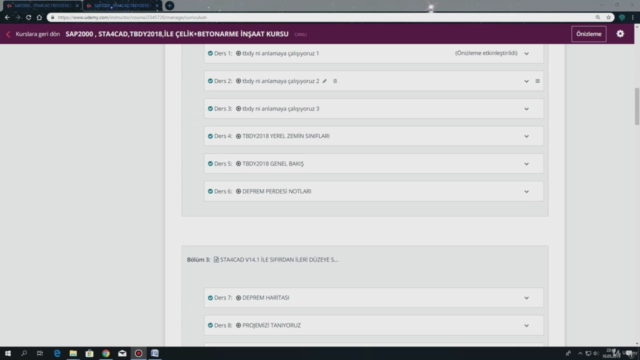Select 'TBDY2018 GENEL BAKIŞ' lecture title
The height and width of the screenshot is (360, 640).
coord(273,164)
